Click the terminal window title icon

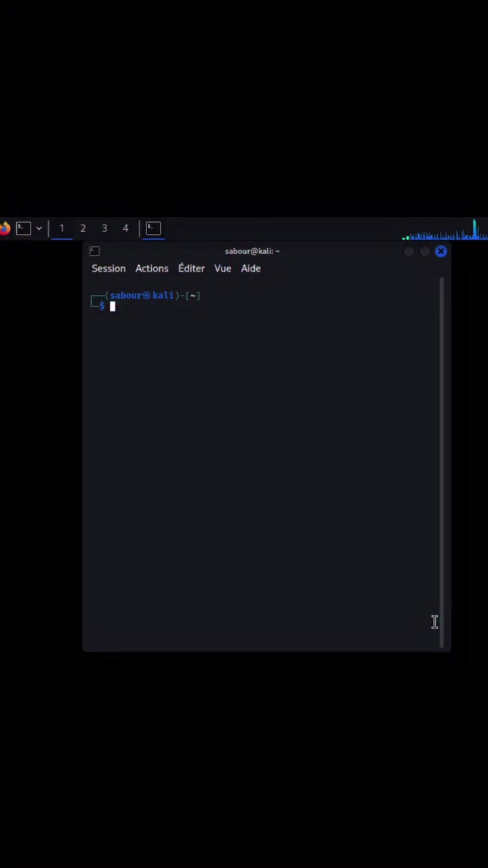tap(95, 251)
